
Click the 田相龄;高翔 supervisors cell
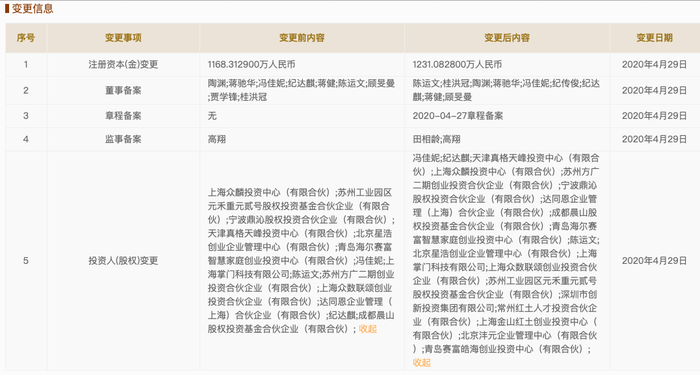pyautogui.click(x=436, y=139)
